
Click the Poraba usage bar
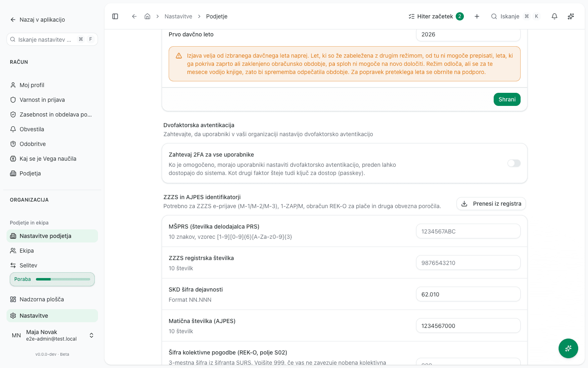[x=52, y=279]
